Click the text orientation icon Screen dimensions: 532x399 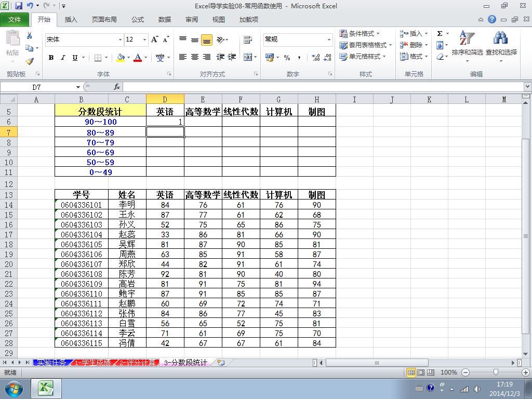(220, 39)
